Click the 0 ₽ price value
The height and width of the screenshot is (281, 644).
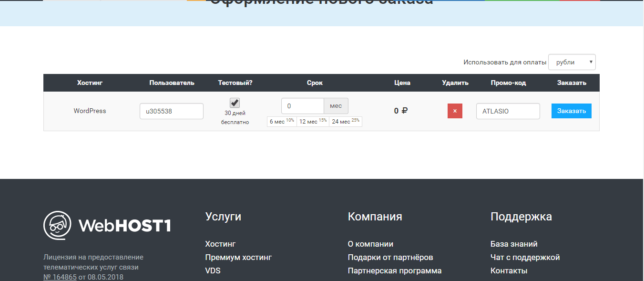(x=401, y=111)
